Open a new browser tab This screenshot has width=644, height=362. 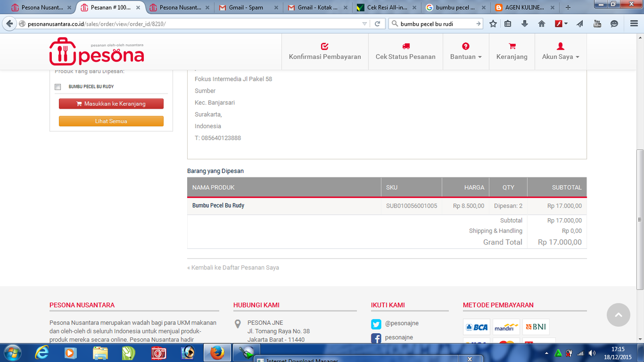568,8
